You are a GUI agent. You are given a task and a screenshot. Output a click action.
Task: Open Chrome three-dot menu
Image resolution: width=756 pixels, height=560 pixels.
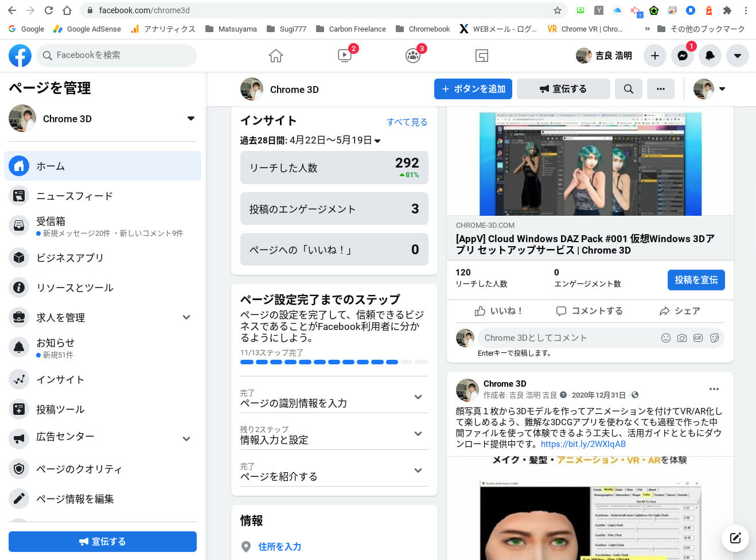pyautogui.click(x=746, y=10)
